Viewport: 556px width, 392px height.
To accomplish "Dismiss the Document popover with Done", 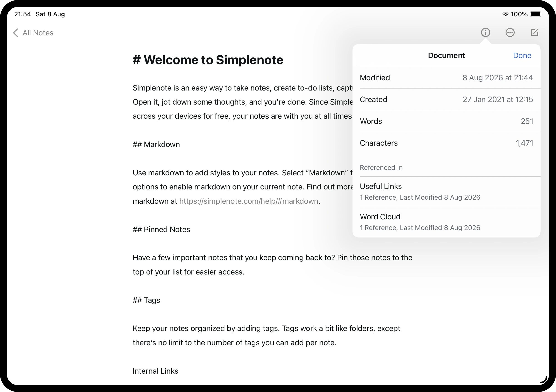I will click(x=522, y=55).
